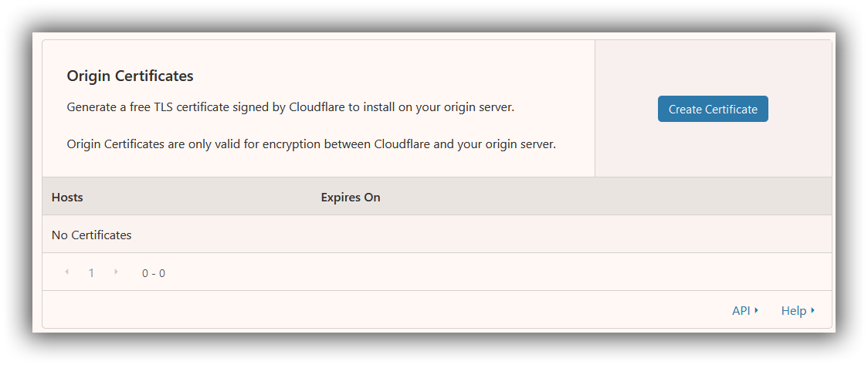Screen dimensions: 868x365
Task: Expand the arrow beside Help
Action: 812,310
